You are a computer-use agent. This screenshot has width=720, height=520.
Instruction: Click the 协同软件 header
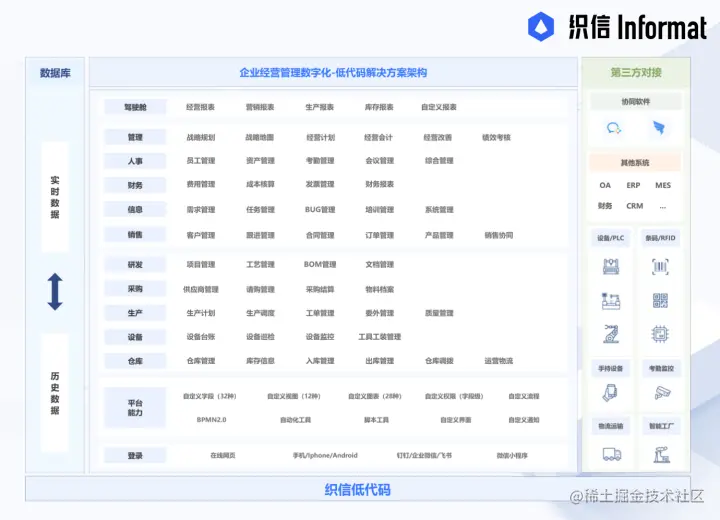[x=636, y=102]
